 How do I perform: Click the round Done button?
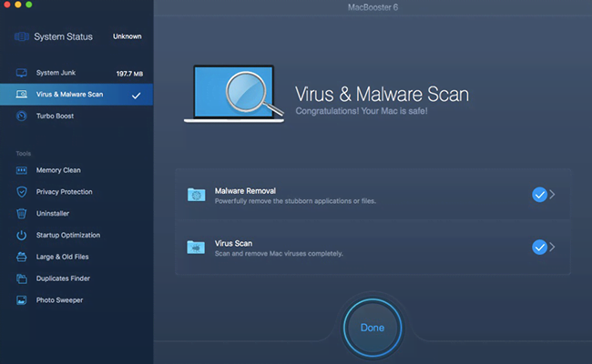[373, 328]
